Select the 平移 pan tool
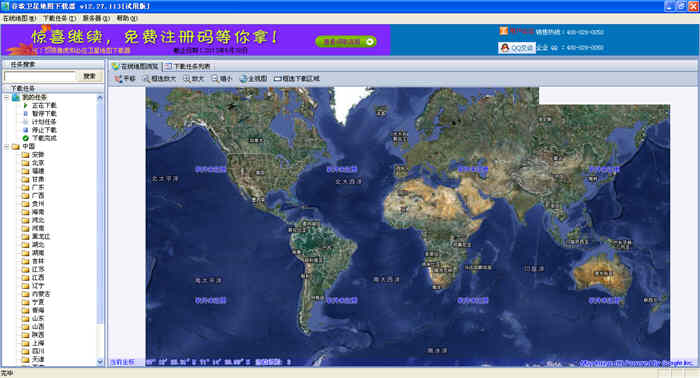 coord(125,79)
